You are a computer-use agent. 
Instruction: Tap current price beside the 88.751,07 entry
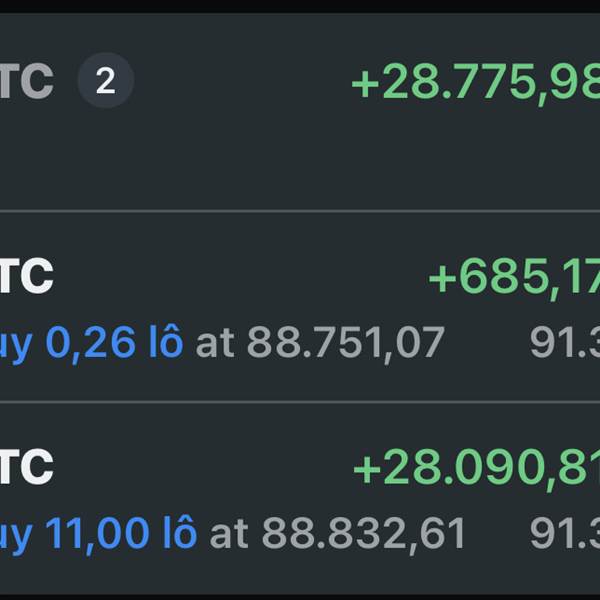pyautogui.click(x=565, y=343)
